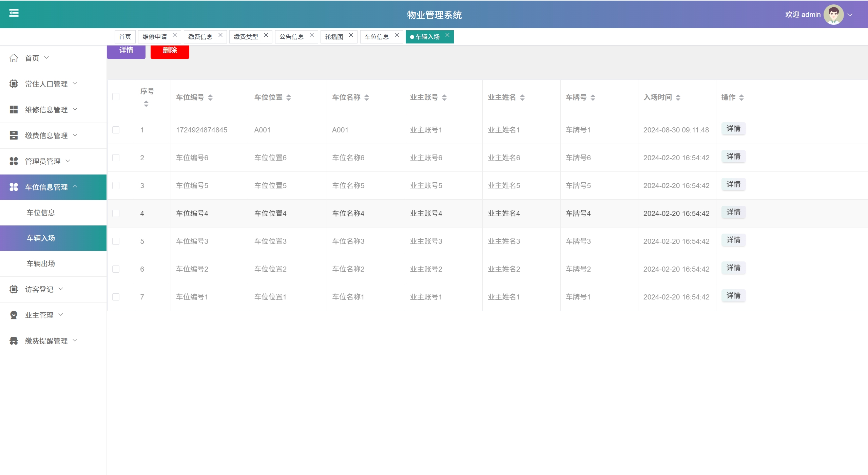The image size is (868, 475).
Task: Click the 业主管理 person icon
Action: coord(14,315)
